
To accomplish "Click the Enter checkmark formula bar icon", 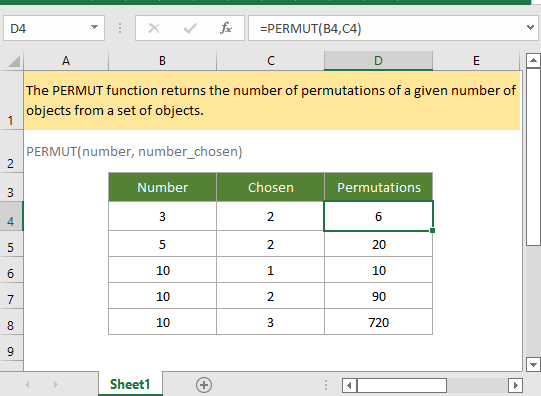I will tap(190, 28).
